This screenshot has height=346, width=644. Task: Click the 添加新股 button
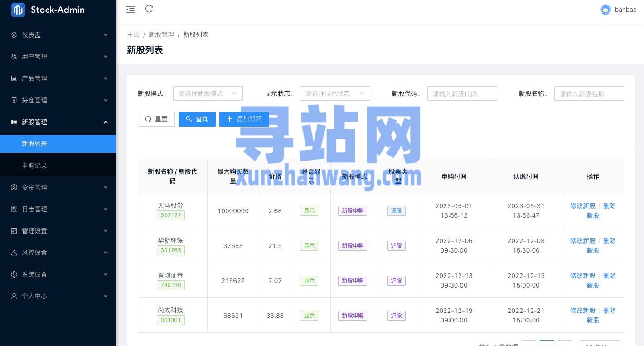pyautogui.click(x=244, y=119)
